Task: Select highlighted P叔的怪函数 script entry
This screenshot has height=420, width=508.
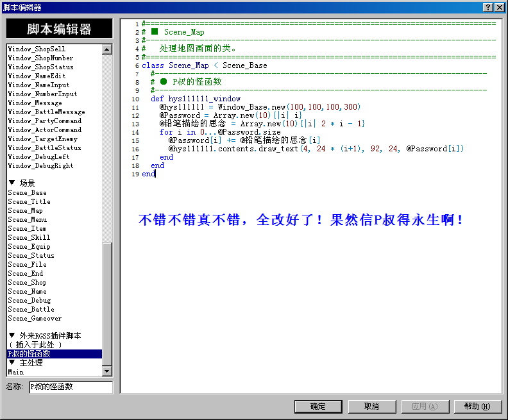Action: tap(55, 354)
